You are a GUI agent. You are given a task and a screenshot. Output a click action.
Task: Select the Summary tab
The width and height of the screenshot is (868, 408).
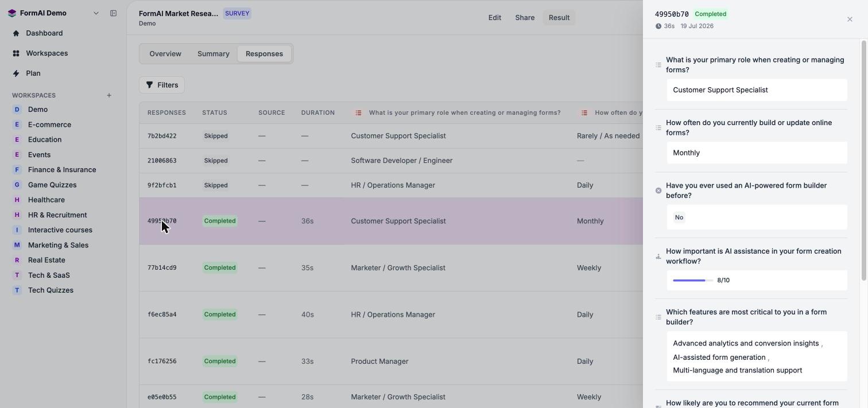pos(214,54)
